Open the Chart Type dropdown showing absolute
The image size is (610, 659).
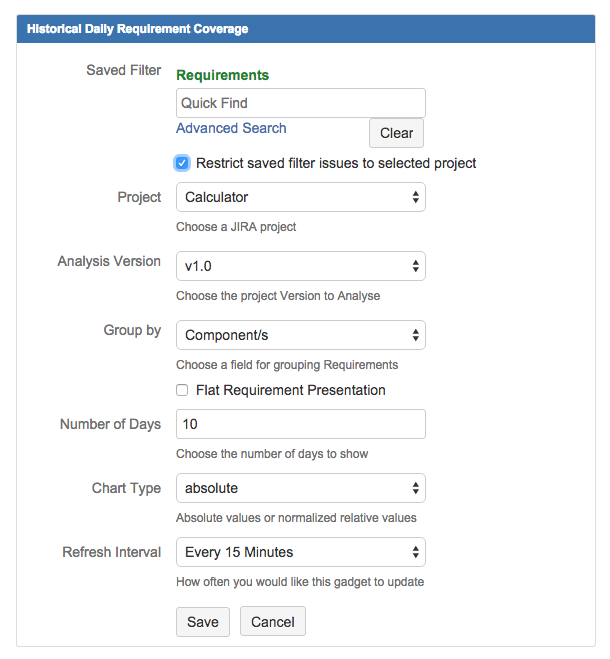[x=301, y=488]
